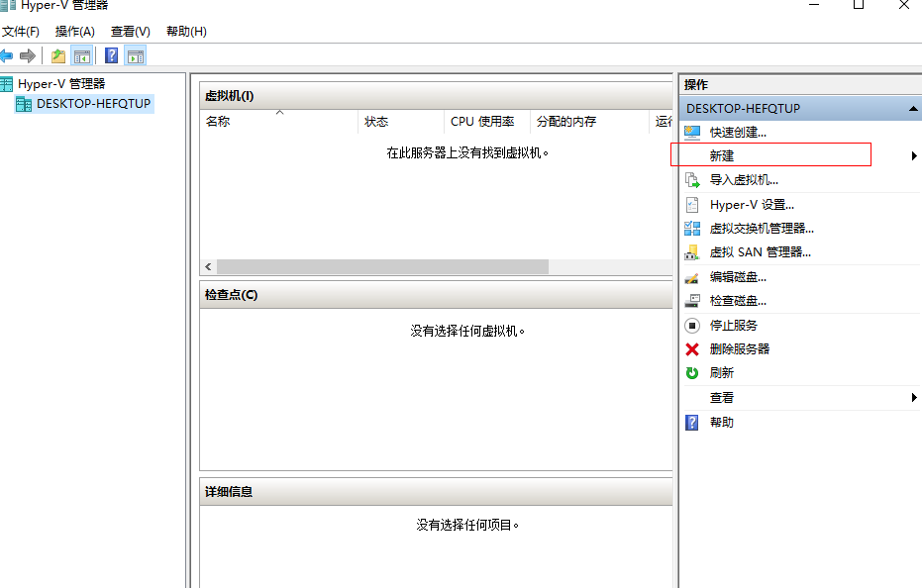Click the red X Remove Server icon
The width and height of the screenshot is (922, 588).
click(692, 349)
